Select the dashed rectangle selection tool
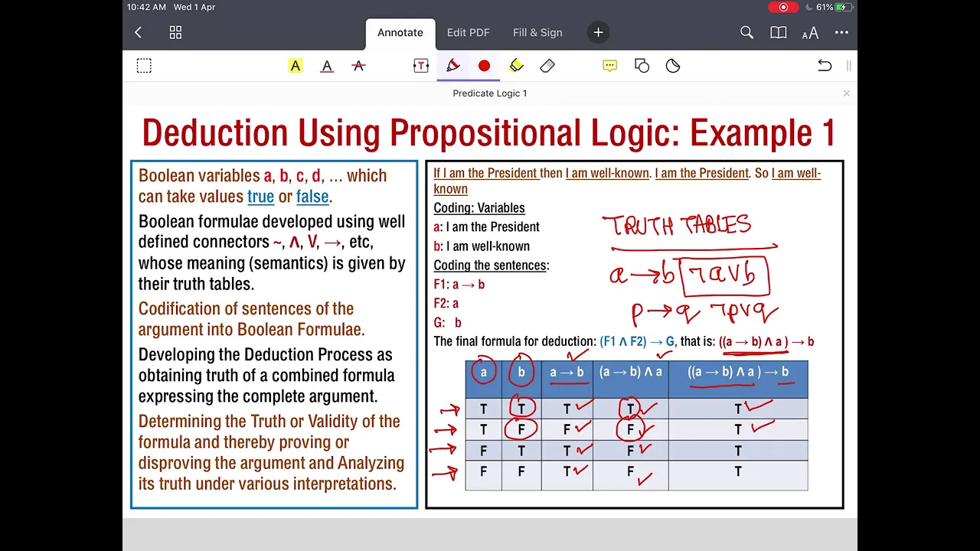The image size is (980, 551). (144, 66)
